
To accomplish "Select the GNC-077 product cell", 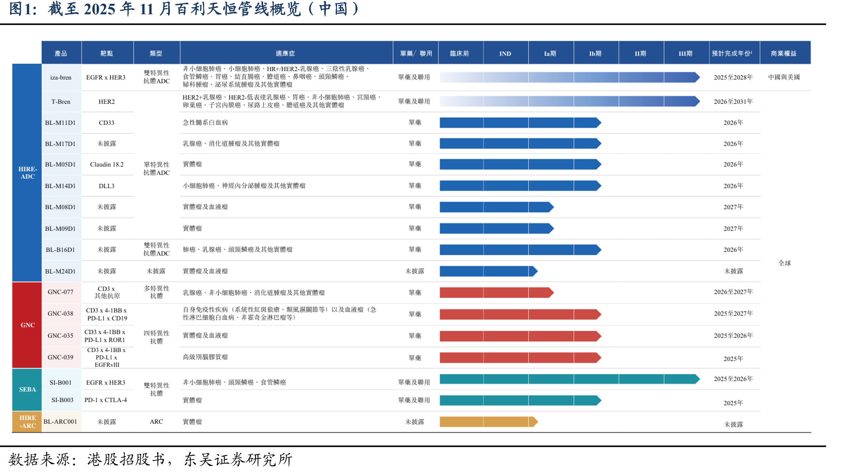I will pos(61,292).
